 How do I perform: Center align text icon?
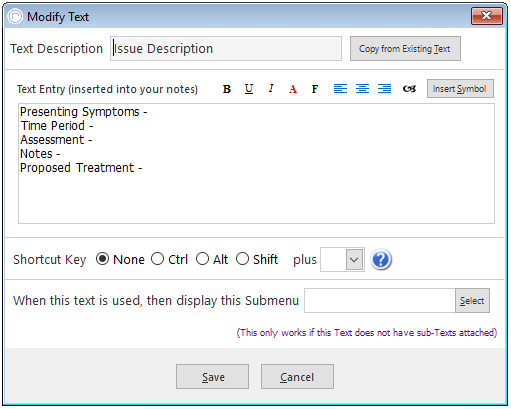362,89
